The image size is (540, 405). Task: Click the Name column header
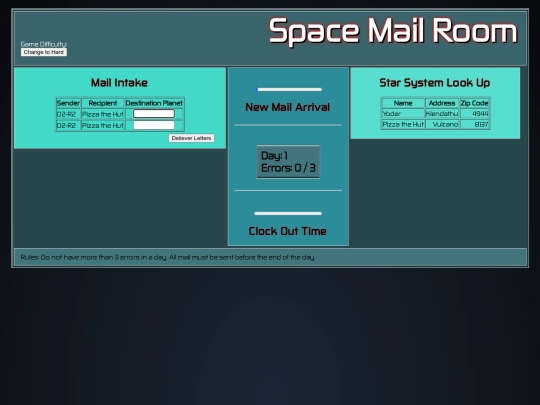point(403,103)
